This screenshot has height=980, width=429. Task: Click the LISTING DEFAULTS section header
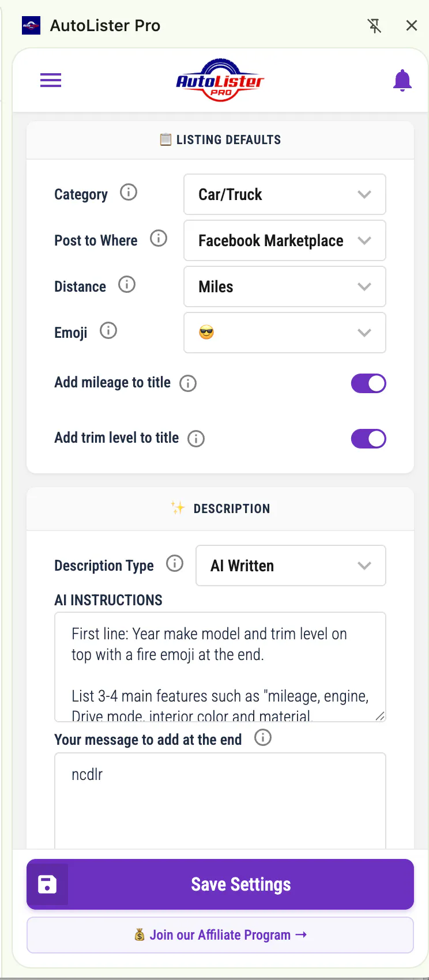click(x=220, y=140)
